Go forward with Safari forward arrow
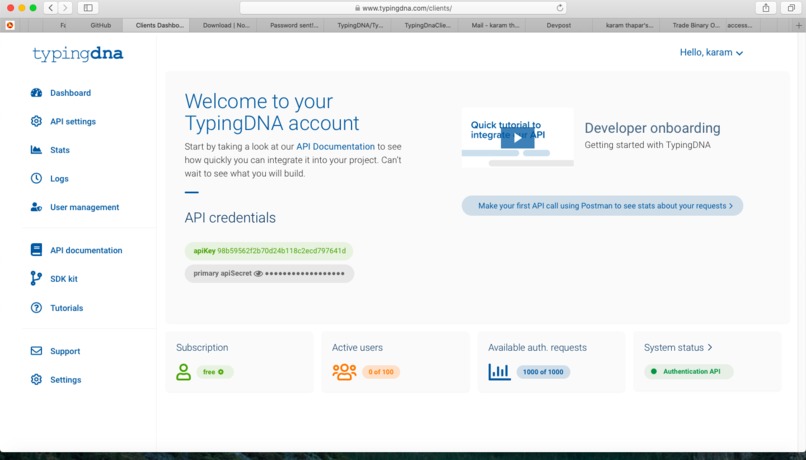 click(65, 8)
